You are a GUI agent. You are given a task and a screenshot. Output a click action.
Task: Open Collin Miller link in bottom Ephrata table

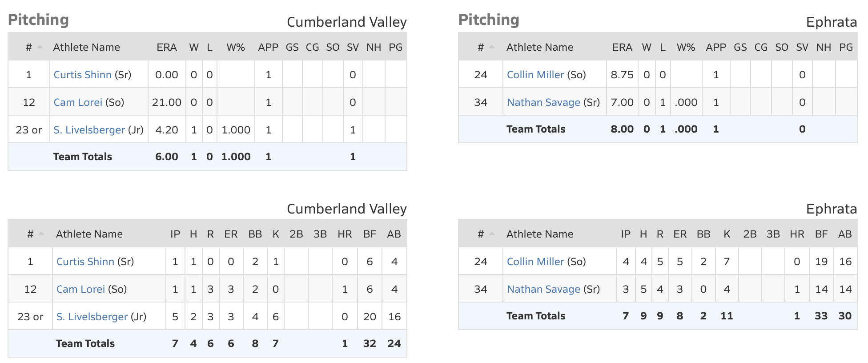(535, 262)
